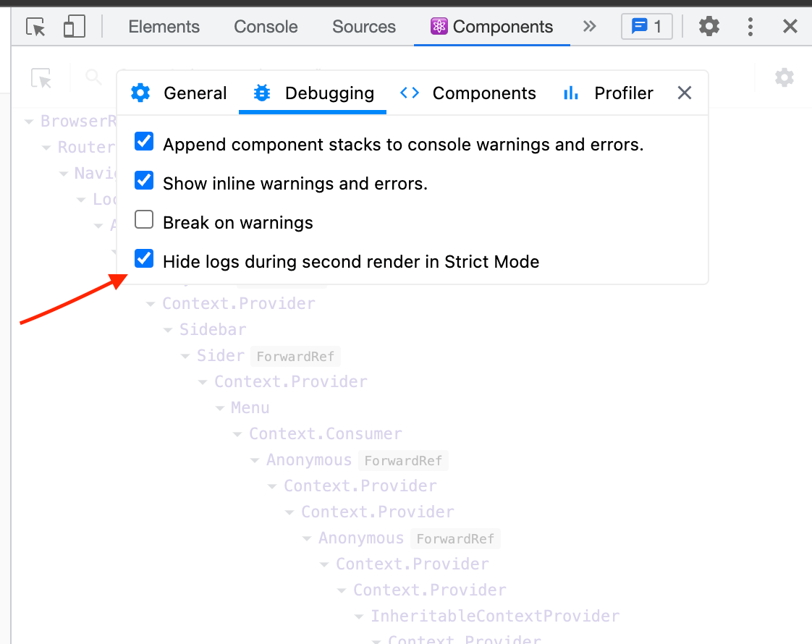Open the Console panel
This screenshot has width=812, height=644.
pos(265,26)
